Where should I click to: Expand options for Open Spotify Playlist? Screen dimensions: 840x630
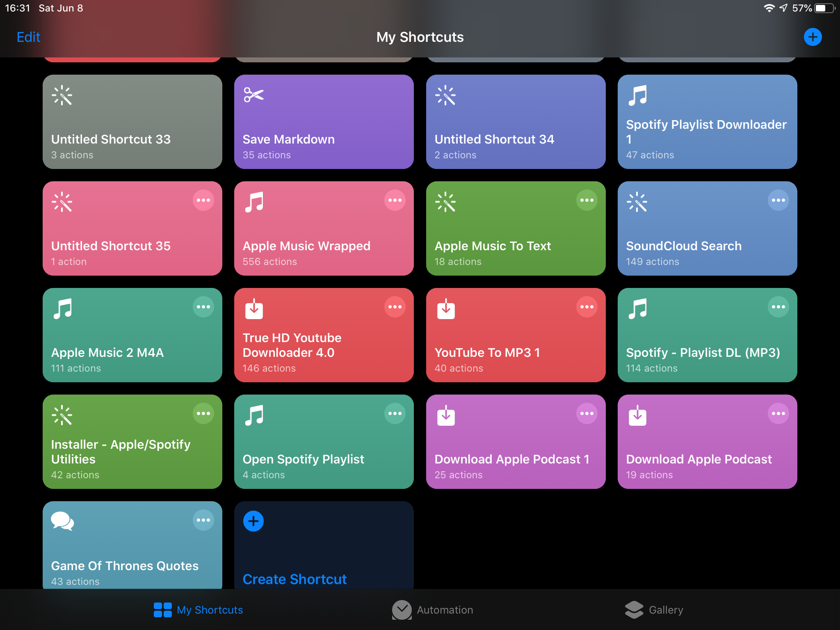click(x=395, y=413)
